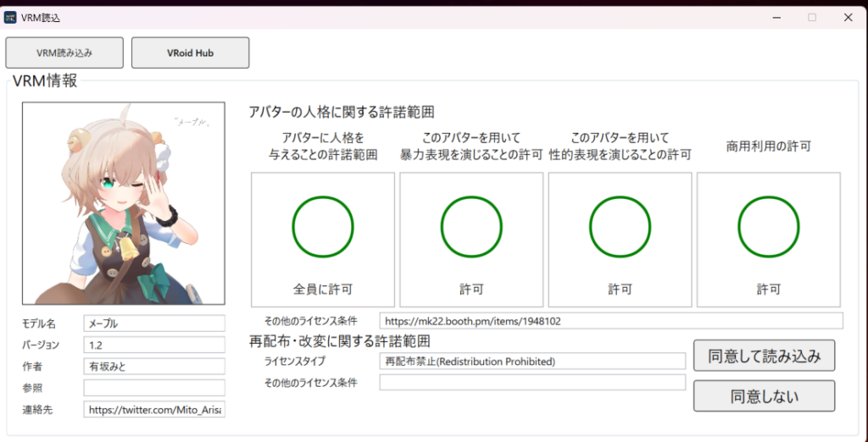Image resolution: width=868 pixels, height=442 pixels.
Task: Open VRoid Hub button
Action: pos(190,53)
